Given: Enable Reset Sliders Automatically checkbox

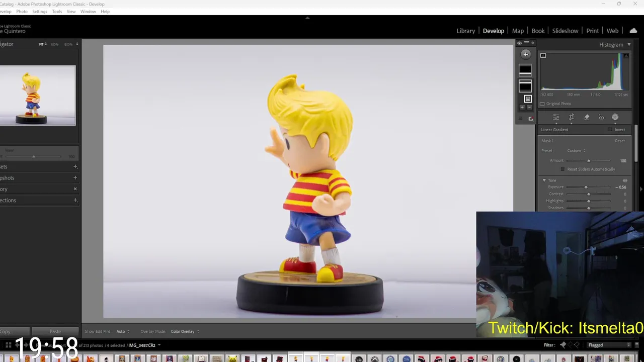Looking at the screenshot, I should [x=562, y=169].
